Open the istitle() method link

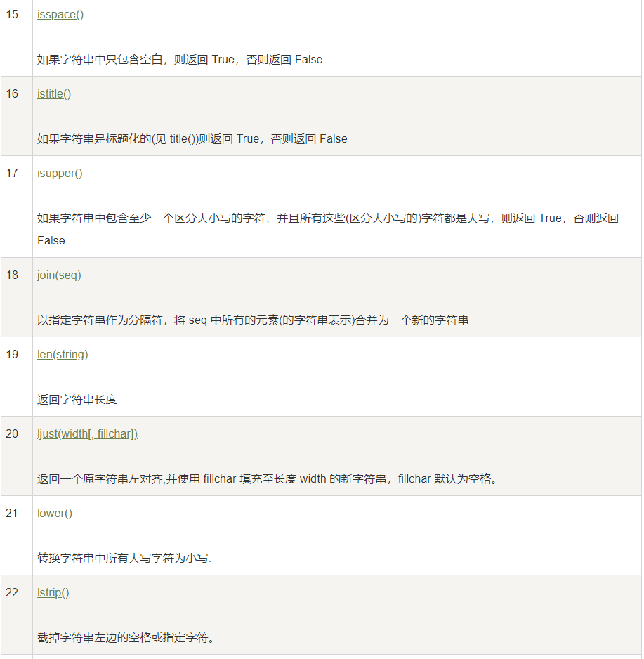point(53,93)
